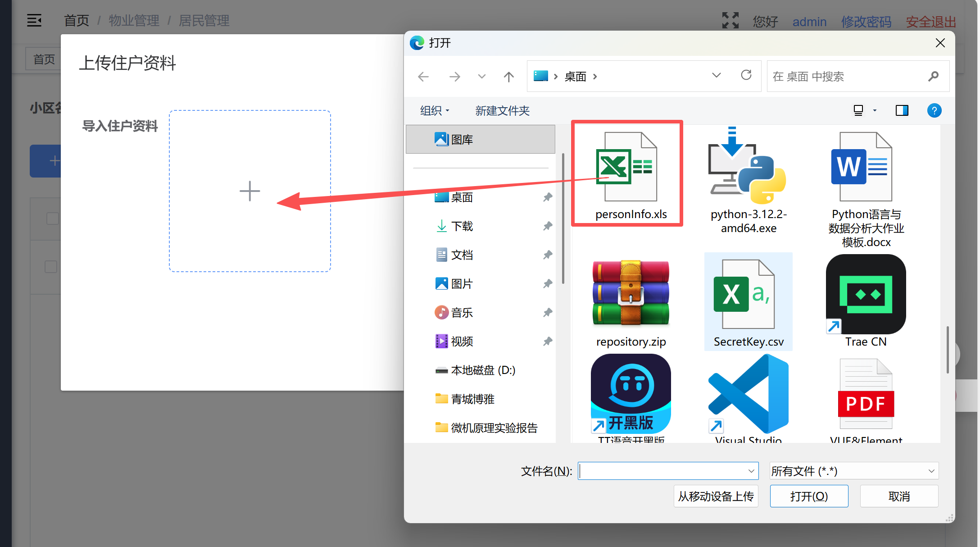980x547 pixels.
Task: Select the repository.zip archive icon
Action: 631,293
